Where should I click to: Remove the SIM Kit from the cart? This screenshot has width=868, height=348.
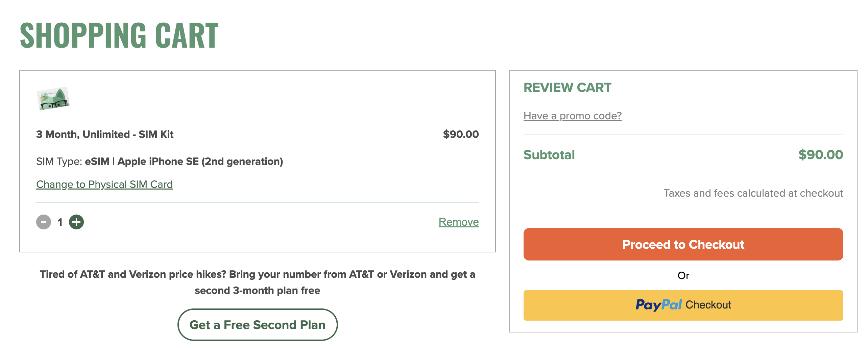pos(458,222)
